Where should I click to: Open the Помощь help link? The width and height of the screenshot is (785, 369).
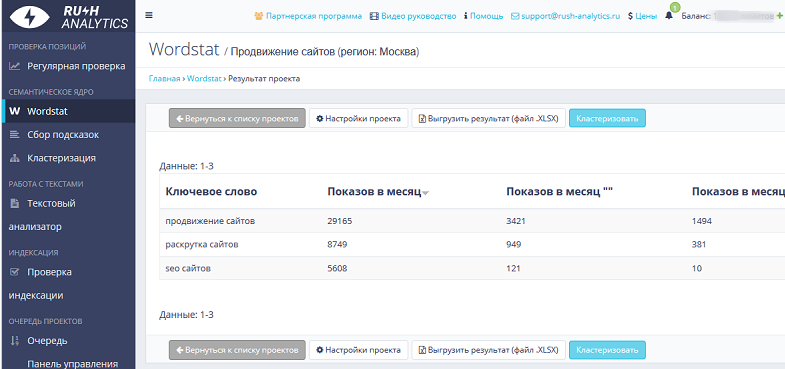483,16
